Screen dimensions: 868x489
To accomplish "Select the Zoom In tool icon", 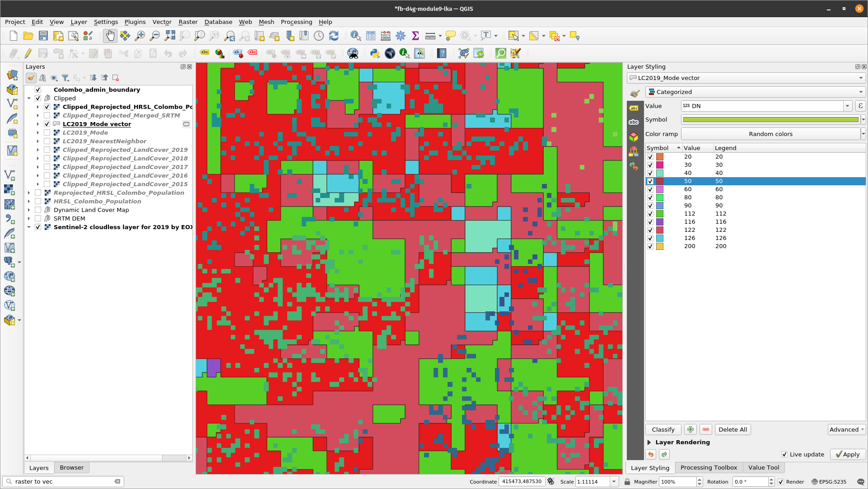I will [139, 36].
